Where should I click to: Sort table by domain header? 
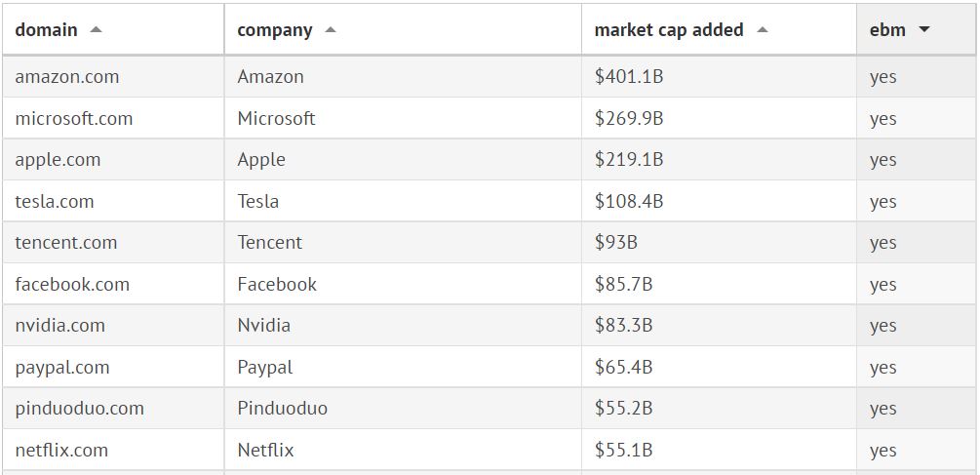(47, 30)
